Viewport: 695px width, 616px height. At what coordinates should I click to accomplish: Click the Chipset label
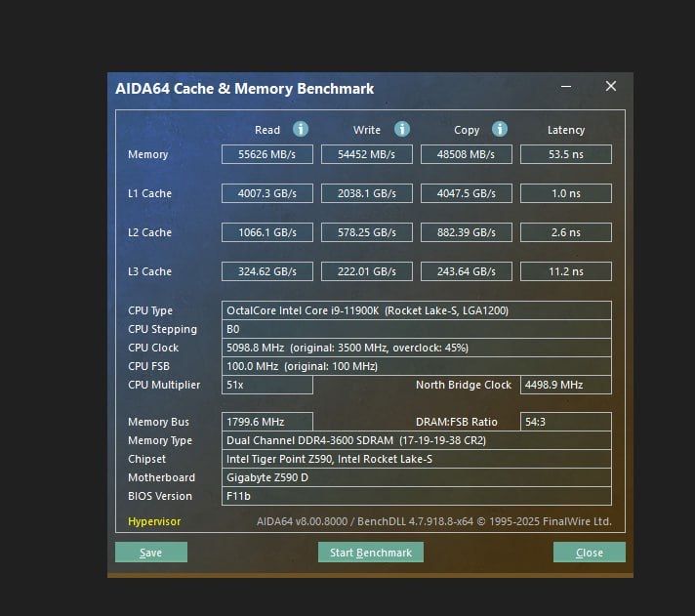146,459
